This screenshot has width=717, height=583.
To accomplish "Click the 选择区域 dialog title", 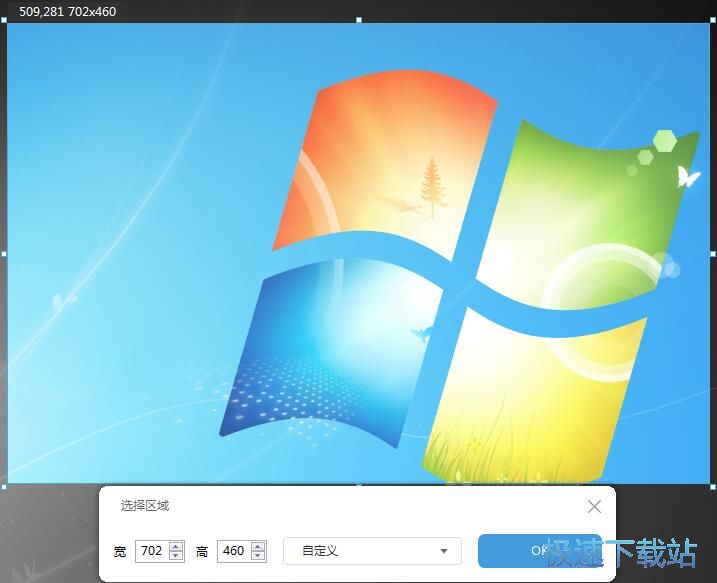I will click(x=144, y=505).
